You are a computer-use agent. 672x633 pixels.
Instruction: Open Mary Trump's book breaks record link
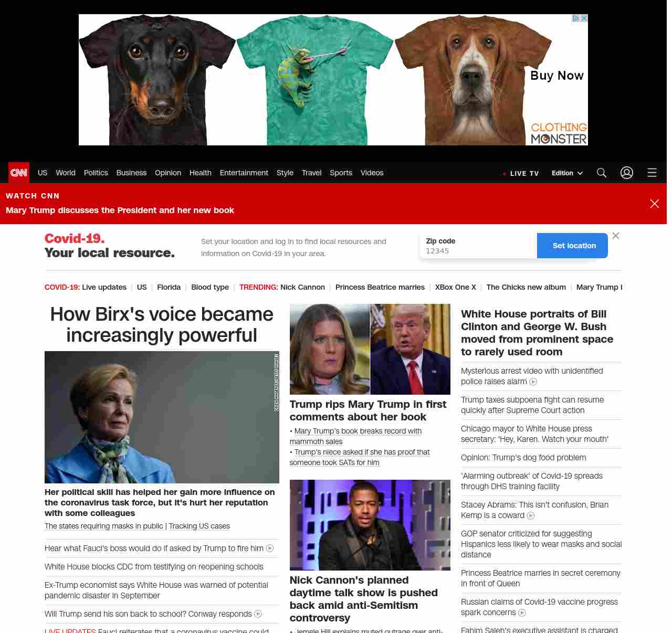click(x=358, y=431)
